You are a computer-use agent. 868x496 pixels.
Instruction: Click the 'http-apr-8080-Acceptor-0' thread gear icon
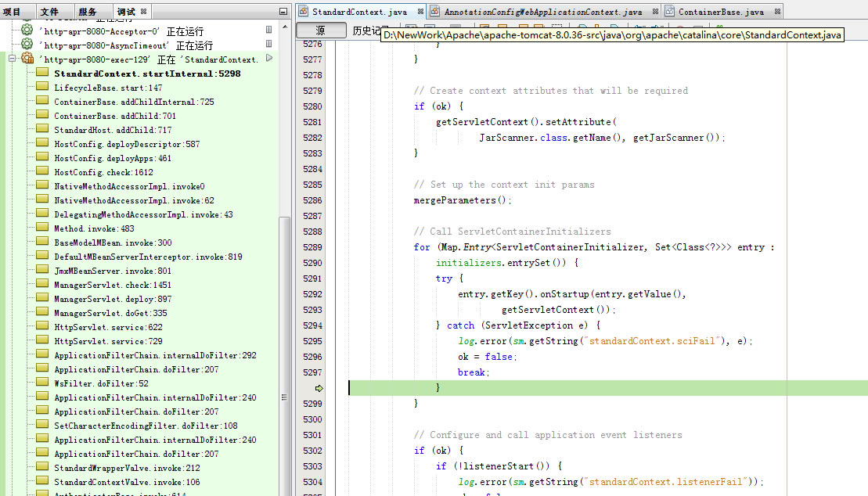[x=27, y=30]
